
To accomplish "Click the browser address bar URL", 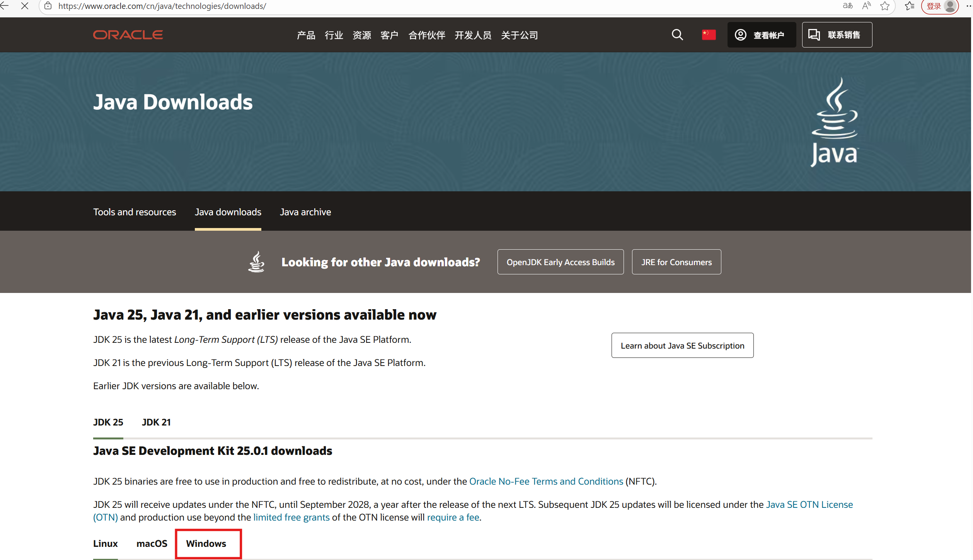I will (x=162, y=6).
